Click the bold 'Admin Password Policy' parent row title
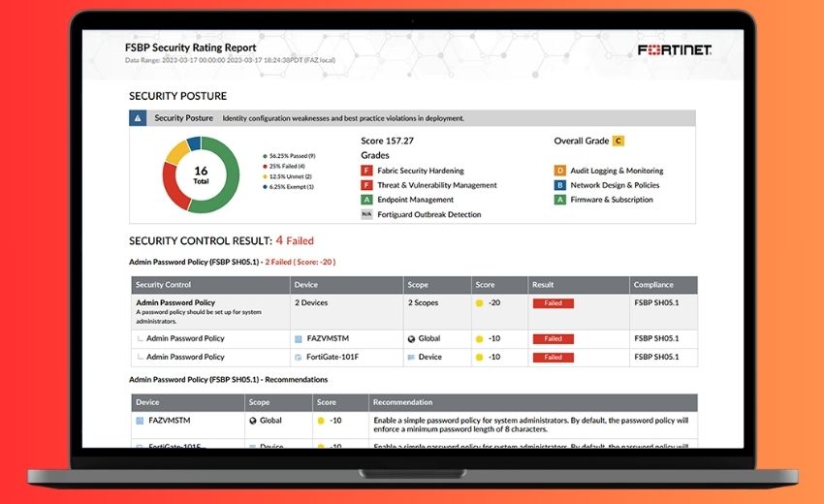The image size is (824, 504). tap(175, 302)
